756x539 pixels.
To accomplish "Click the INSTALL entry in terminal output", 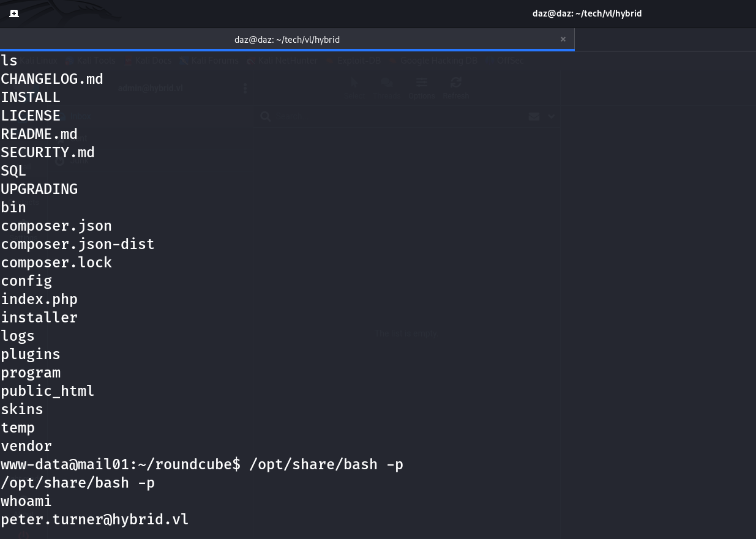I will [x=31, y=97].
